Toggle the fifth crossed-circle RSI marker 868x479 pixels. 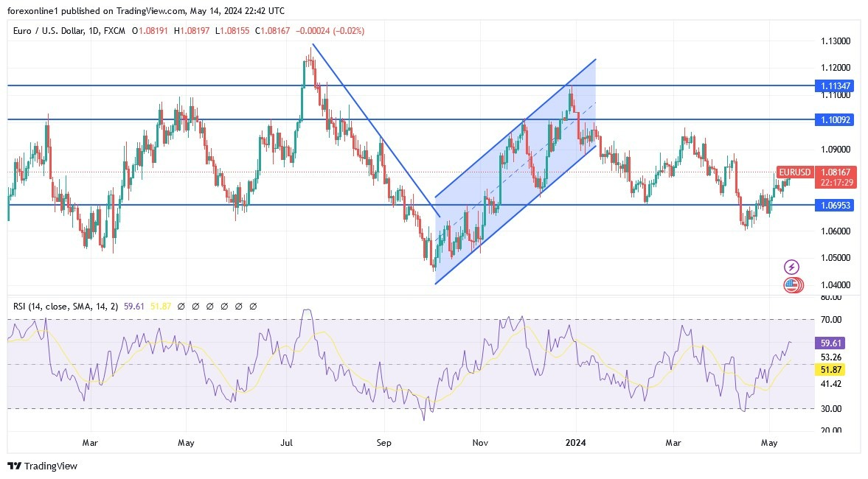239,305
